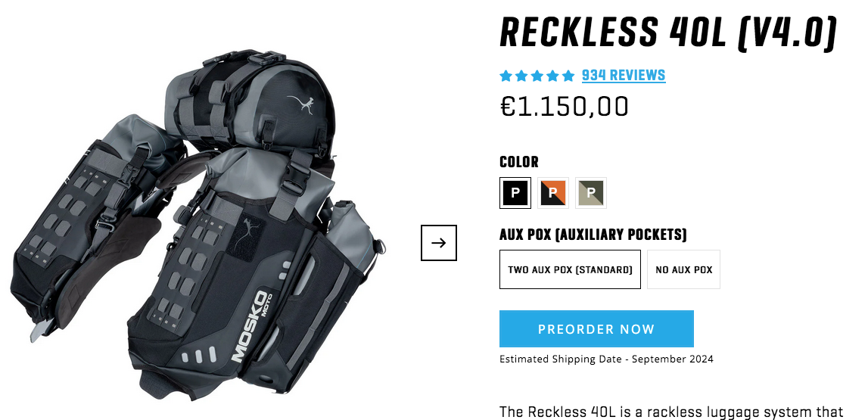This screenshot has width=868, height=420.
Task: Click the product description paragraph
Action: (x=671, y=412)
